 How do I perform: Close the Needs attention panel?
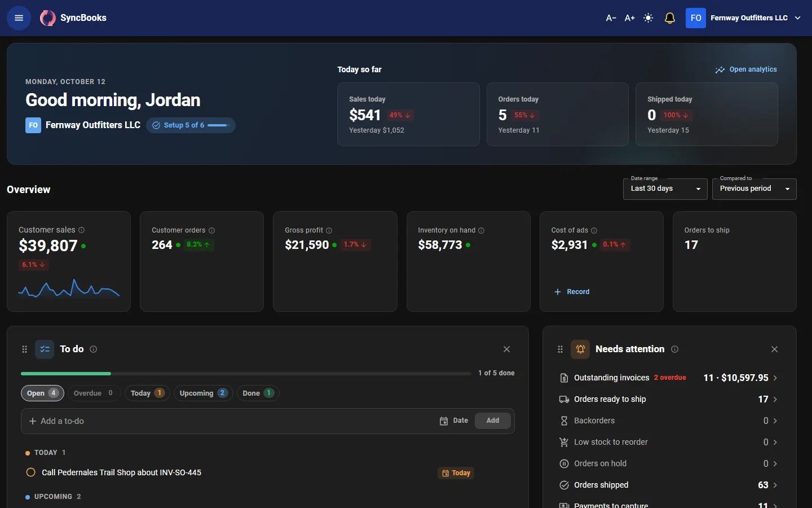pos(774,349)
